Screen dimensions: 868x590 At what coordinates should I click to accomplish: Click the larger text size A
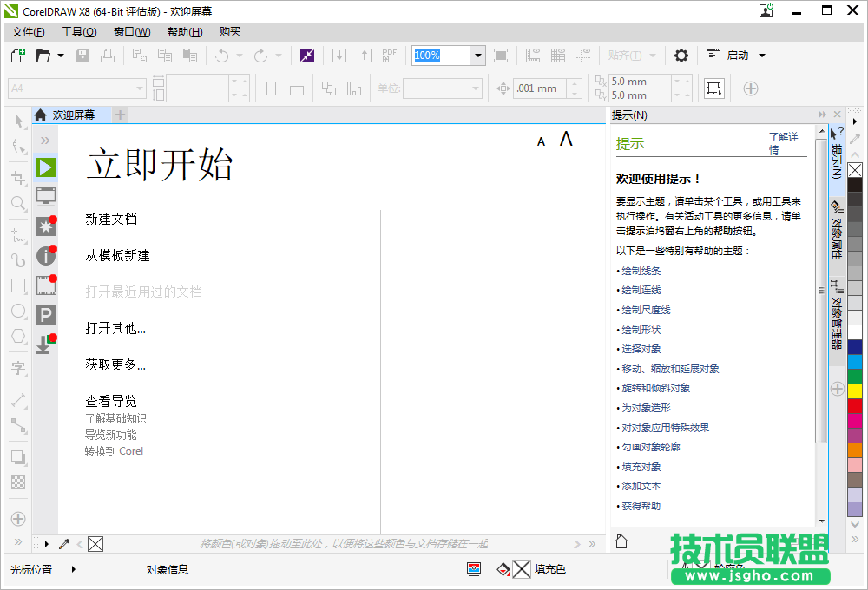coord(566,139)
